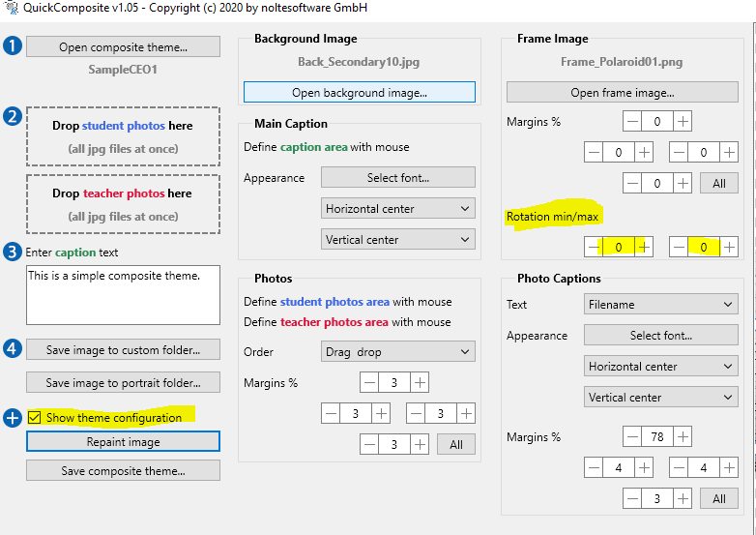The height and width of the screenshot is (535, 756).
Task: Increase the Frame Image left margin
Action: (644, 153)
